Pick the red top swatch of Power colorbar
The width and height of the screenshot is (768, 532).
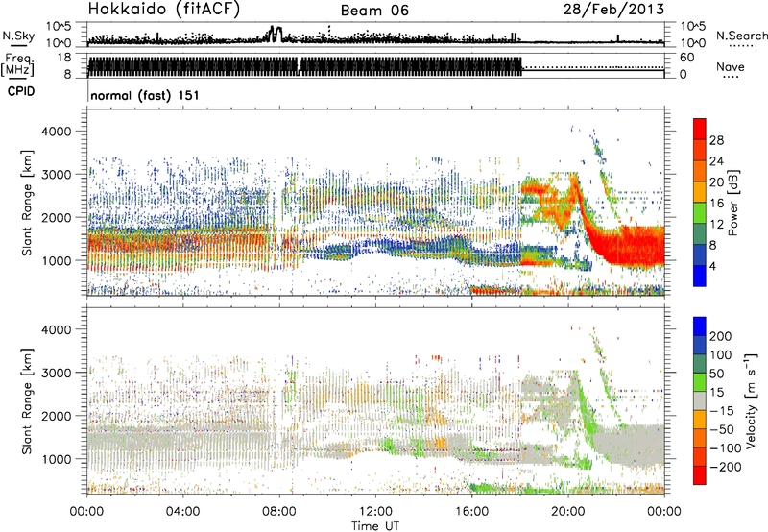pyautogui.click(x=700, y=128)
